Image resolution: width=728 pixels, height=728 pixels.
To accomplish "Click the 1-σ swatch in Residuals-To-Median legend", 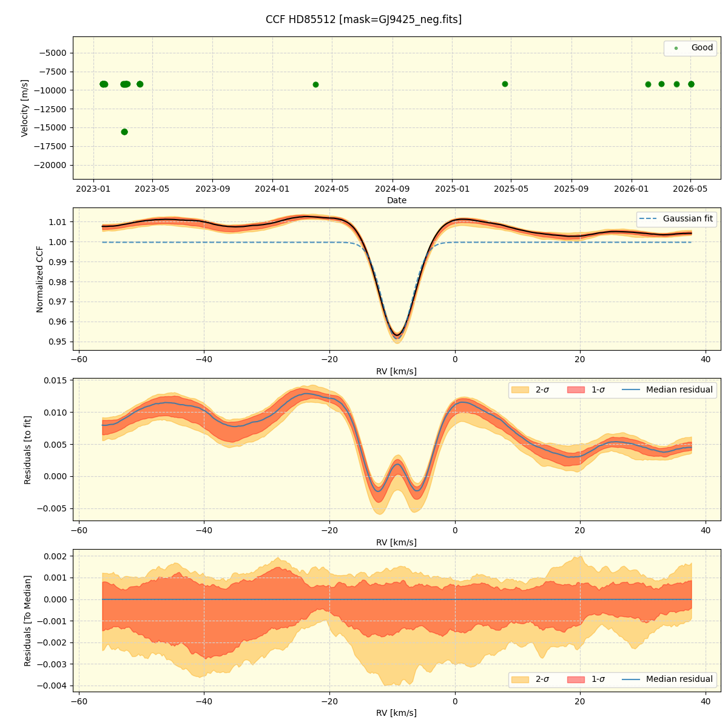I will [576, 679].
